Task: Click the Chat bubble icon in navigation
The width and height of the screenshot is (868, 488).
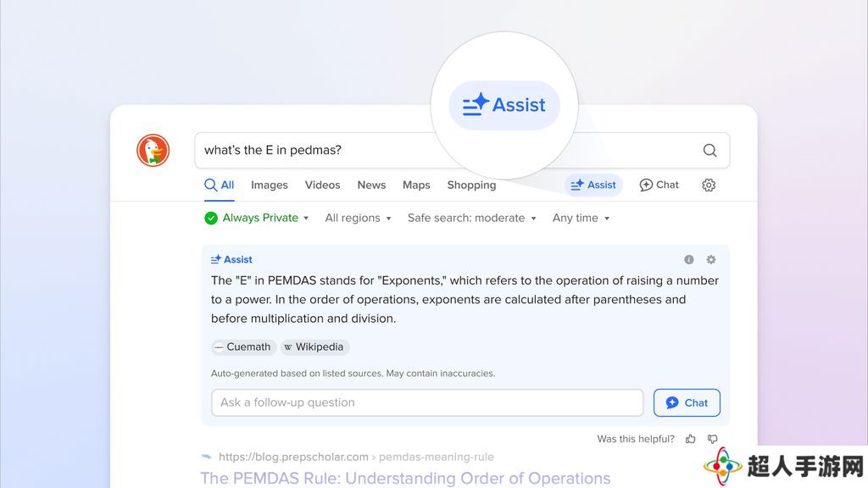Action: coord(646,185)
